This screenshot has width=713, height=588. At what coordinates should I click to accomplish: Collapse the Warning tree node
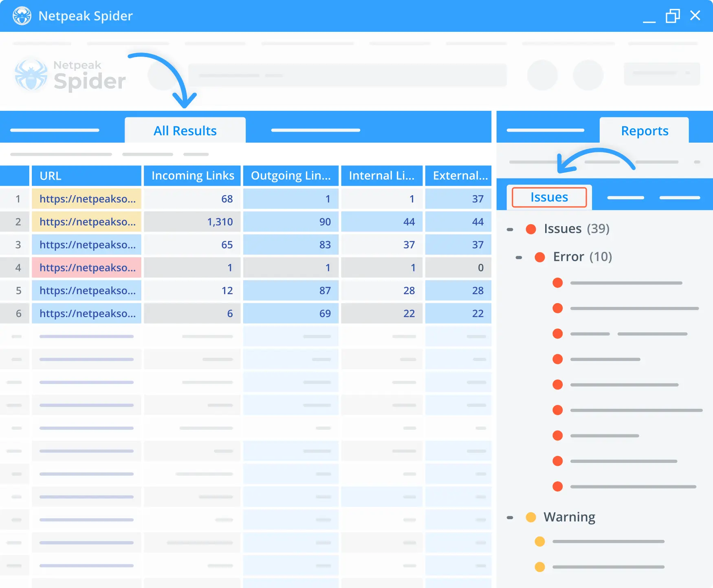510,518
